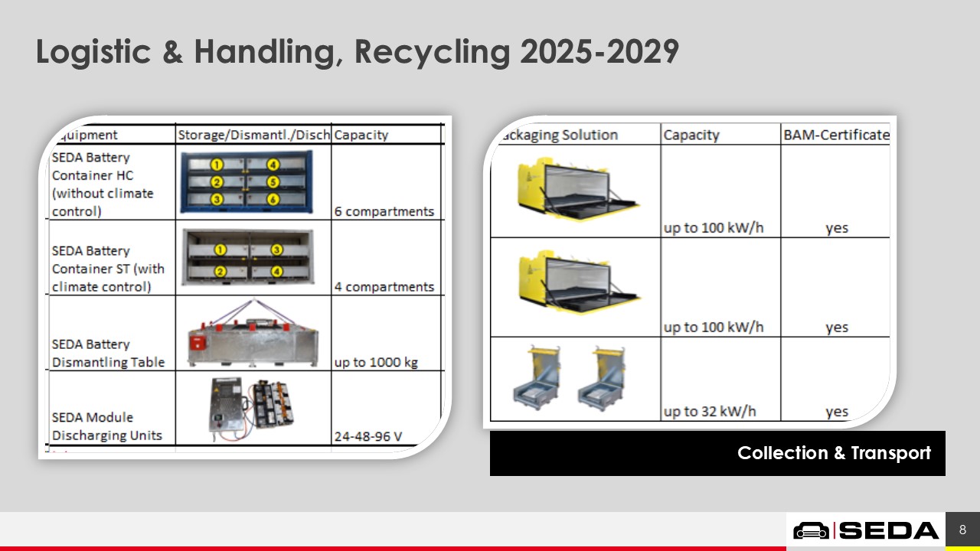The width and height of the screenshot is (980, 551).
Task: Select the "24-48-96 V" capacity cell
Action: coord(367,438)
